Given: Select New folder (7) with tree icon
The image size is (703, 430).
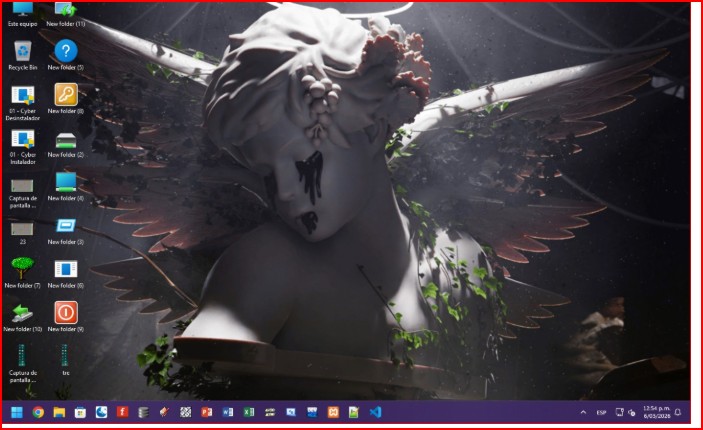Looking at the screenshot, I should click(22, 268).
